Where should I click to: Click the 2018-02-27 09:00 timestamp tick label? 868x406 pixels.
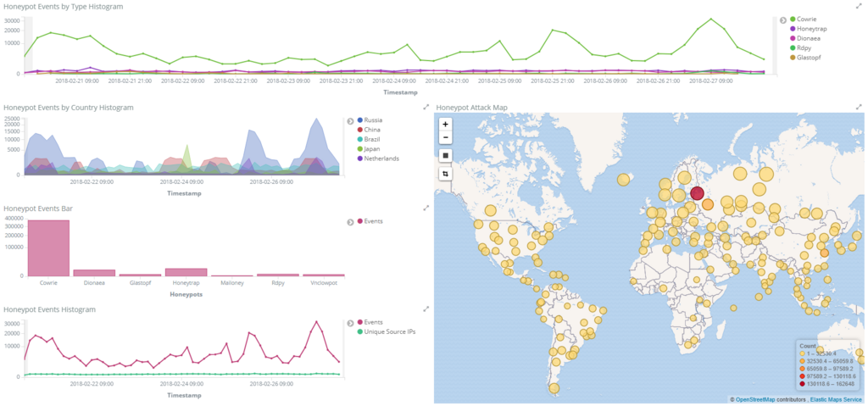tap(712, 81)
